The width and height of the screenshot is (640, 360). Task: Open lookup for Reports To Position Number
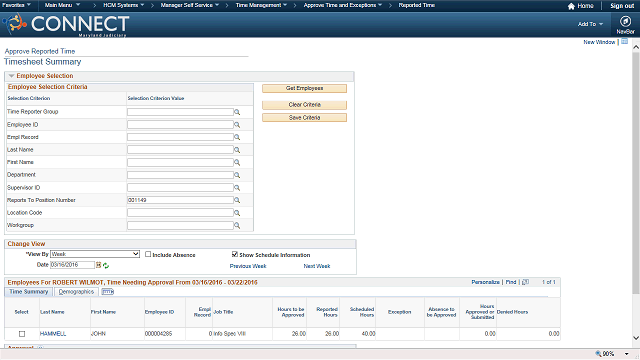[x=237, y=200]
